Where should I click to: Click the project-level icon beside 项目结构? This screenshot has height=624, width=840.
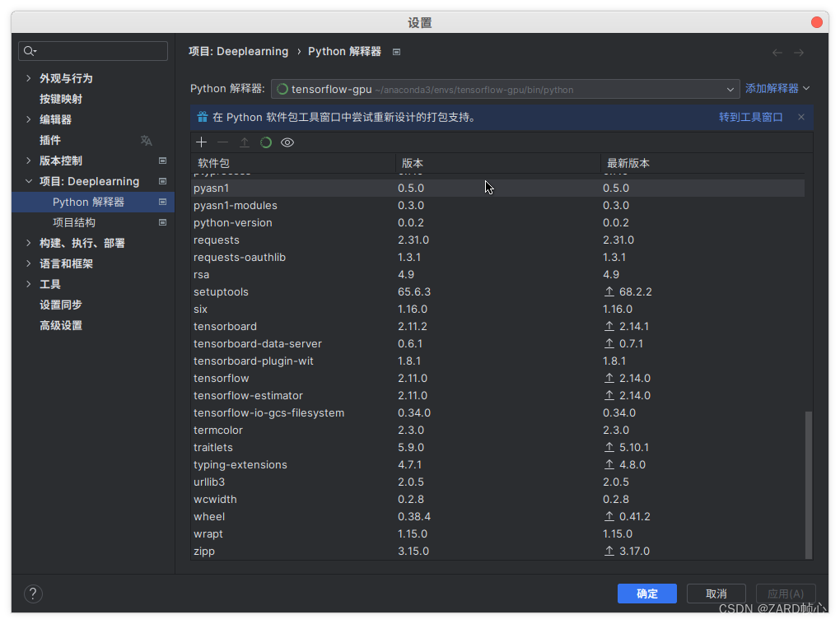(162, 222)
